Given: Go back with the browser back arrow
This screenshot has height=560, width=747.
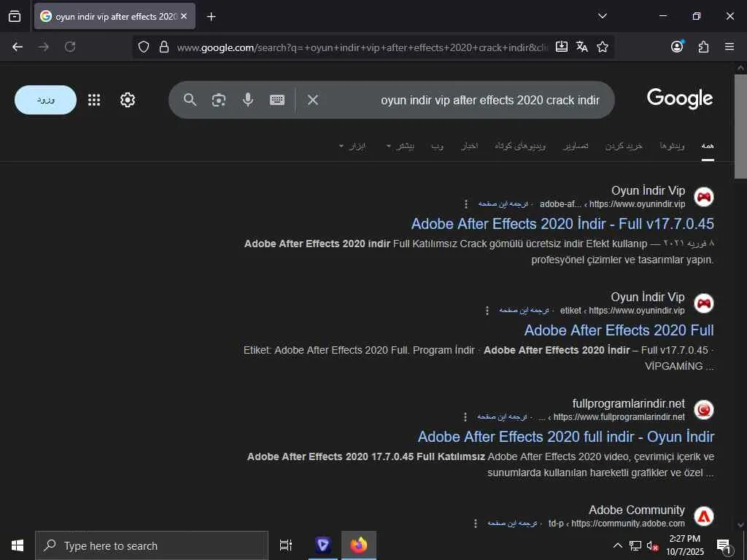Looking at the screenshot, I should pos(18,47).
